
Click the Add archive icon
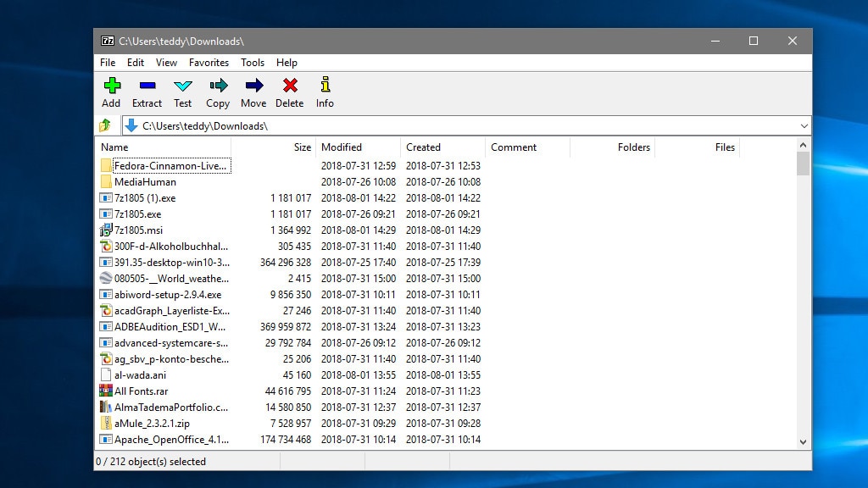[x=111, y=88]
